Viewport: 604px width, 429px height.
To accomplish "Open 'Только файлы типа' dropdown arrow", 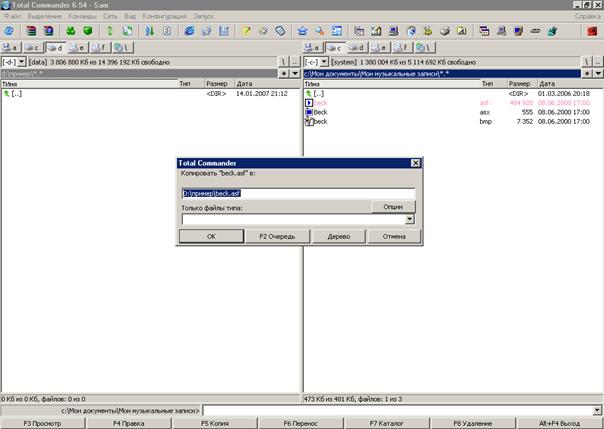I will pyautogui.click(x=410, y=218).
